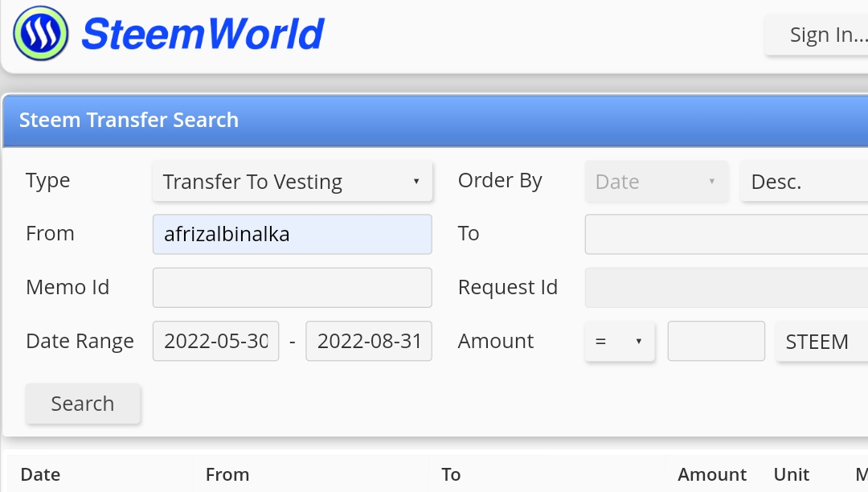Click the From field containing afrizalbinalka

[x=293, y=234]
